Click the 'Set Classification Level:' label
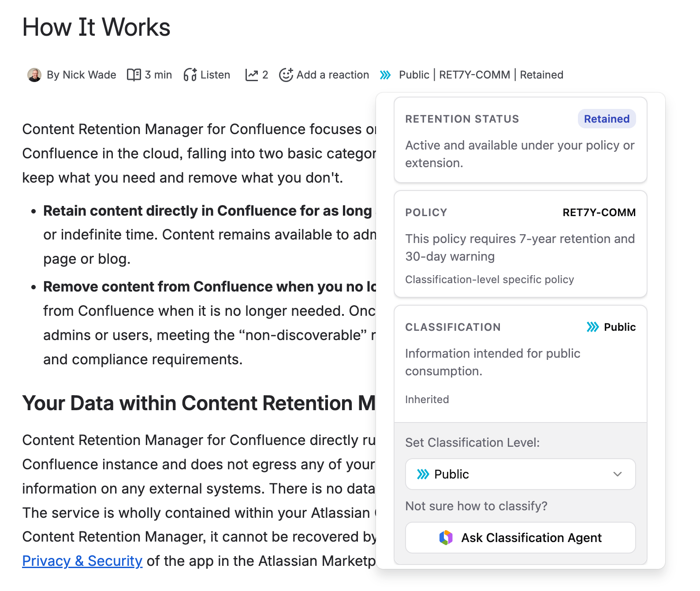Viewport: 700px width, 591px height. click(x=473, y=442)
